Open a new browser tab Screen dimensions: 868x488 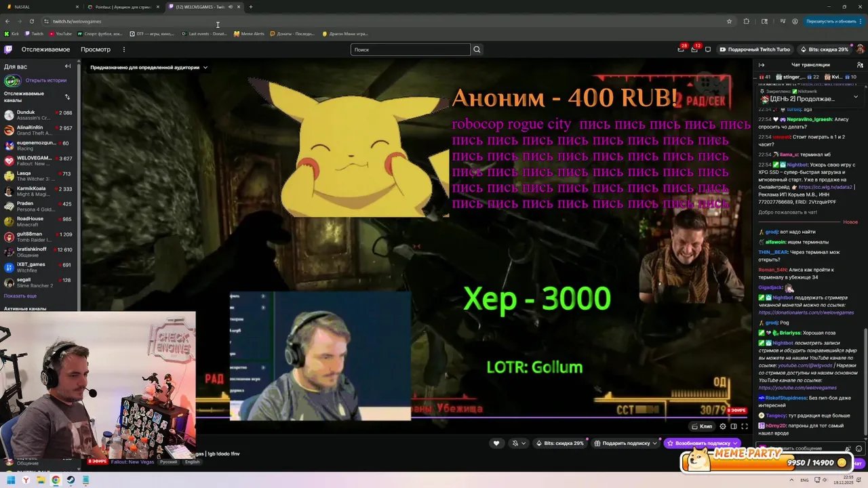click(251, 7)
